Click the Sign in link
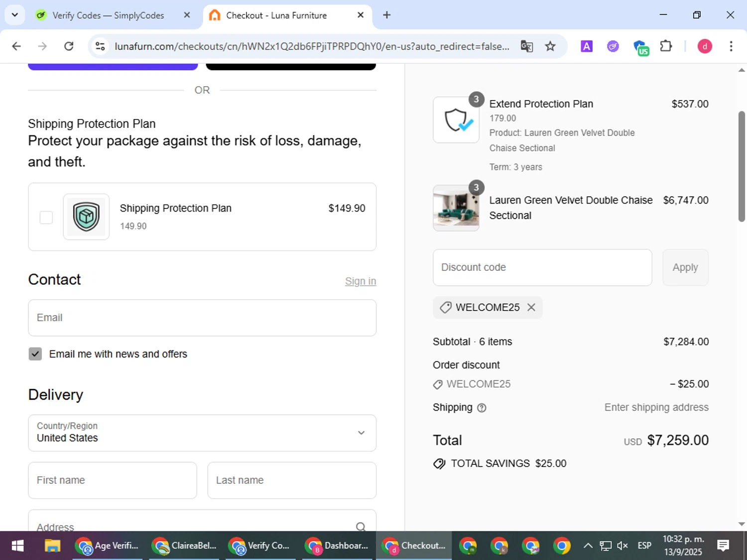747x560 pixels. pyautogui.click(x=361, y=281)
